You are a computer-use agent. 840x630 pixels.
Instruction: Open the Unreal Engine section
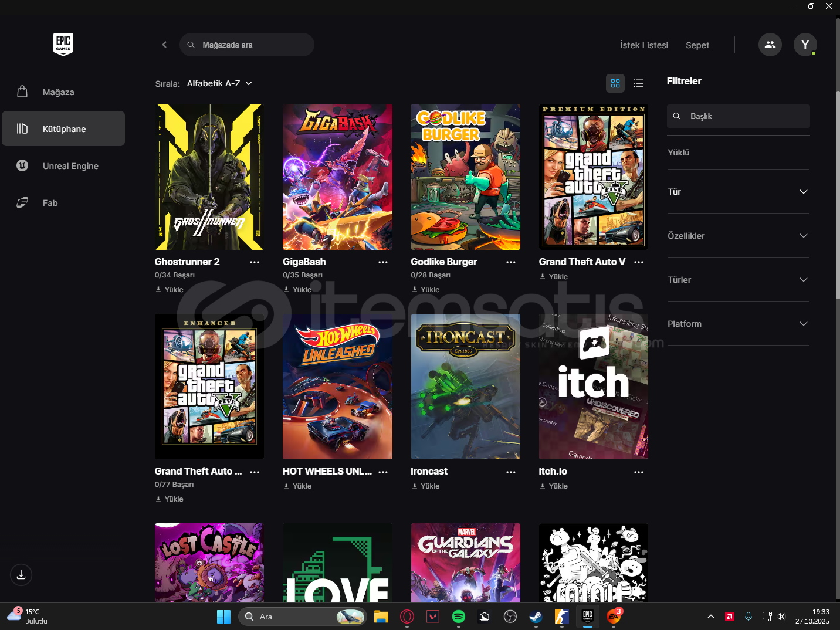click(x=63, y=166)
